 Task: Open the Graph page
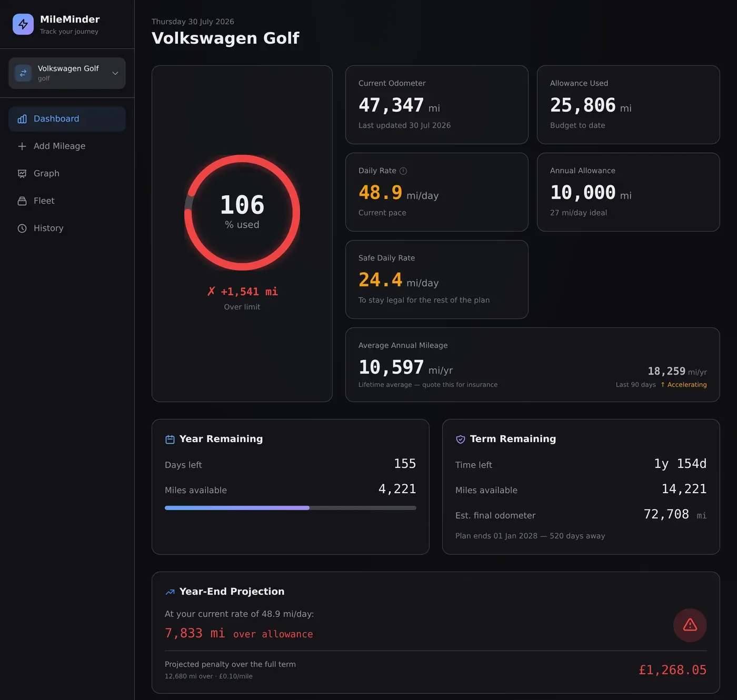click(x=67, y=174)
